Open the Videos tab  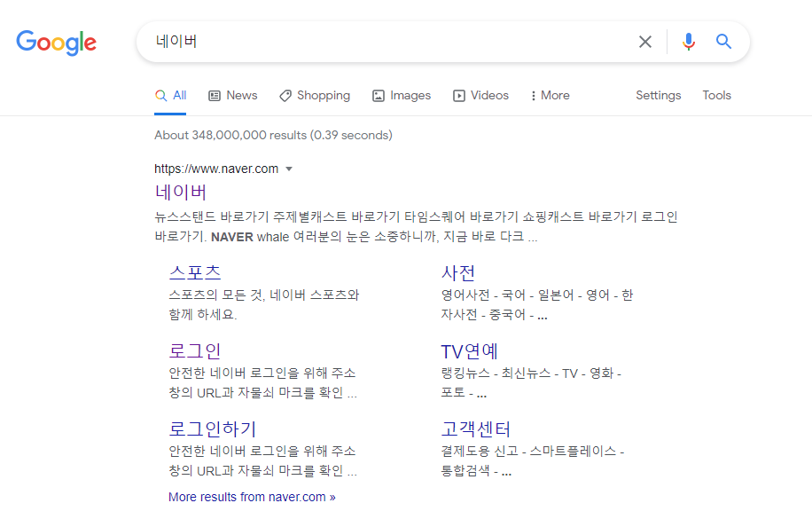click(480, 95)
